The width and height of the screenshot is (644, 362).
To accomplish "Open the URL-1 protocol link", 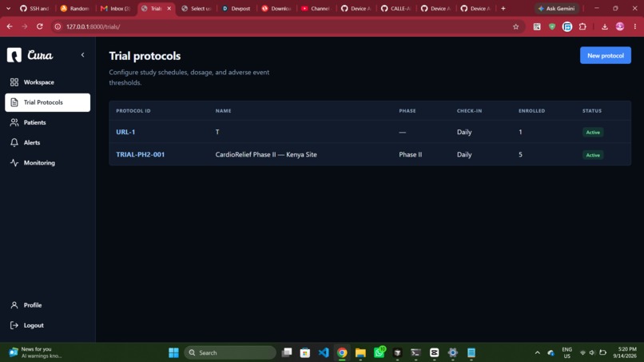I will click(125, 132).
